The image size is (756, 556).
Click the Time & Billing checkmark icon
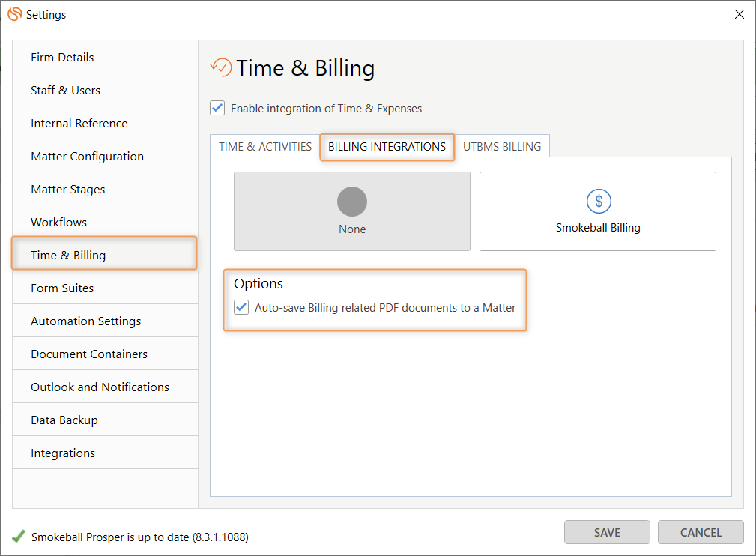tap(218, 67)
